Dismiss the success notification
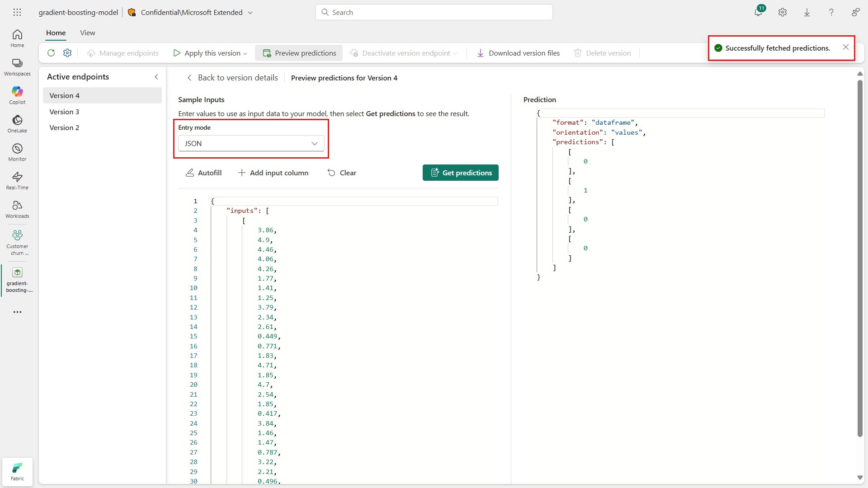868x488 pixels. [845, 47]
